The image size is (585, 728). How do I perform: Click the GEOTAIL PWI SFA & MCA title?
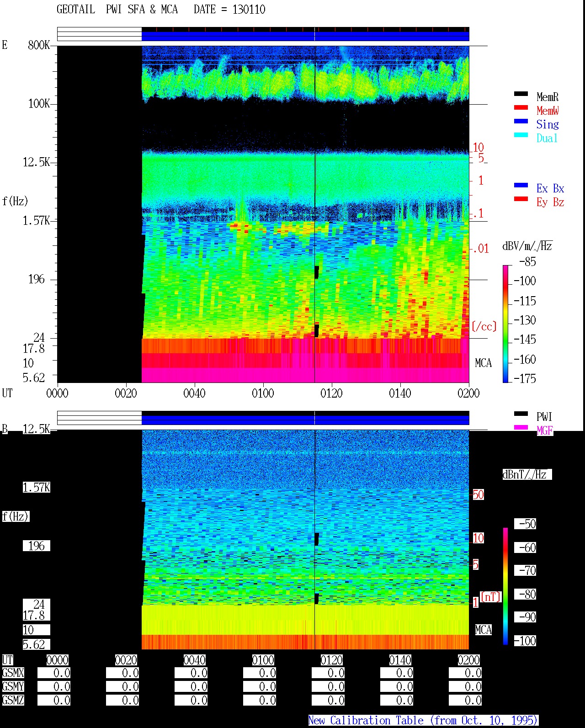coord(117,9)
